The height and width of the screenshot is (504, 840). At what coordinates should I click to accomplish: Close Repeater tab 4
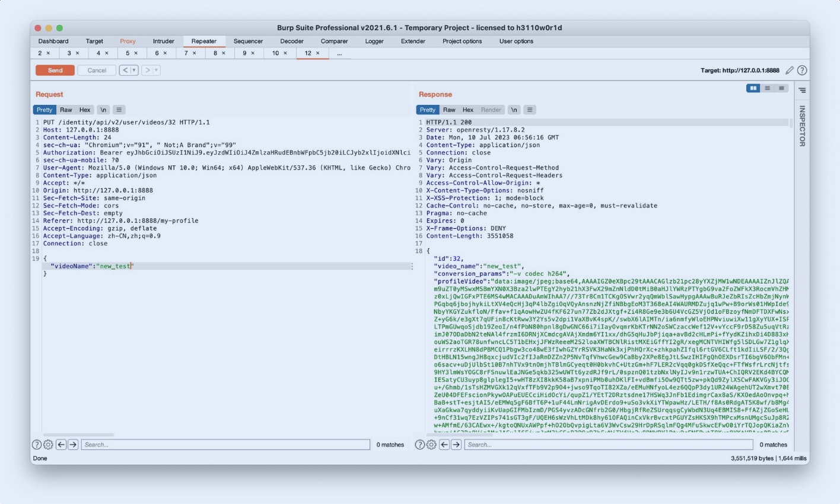tap(107, 53)
